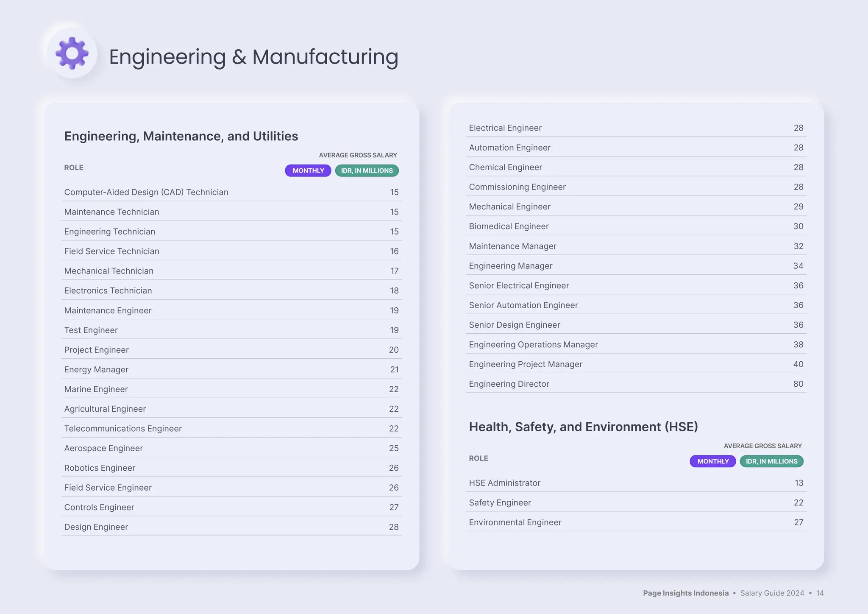Select the Engineering Project Manager row

pos(636,364)
